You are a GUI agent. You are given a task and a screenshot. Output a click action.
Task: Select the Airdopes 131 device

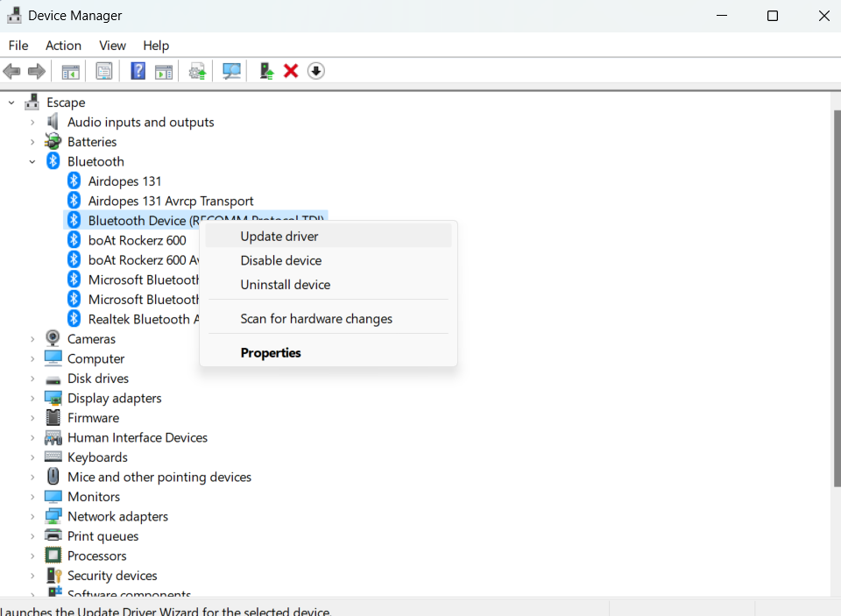pyautogui.click(x=124, y=181)
